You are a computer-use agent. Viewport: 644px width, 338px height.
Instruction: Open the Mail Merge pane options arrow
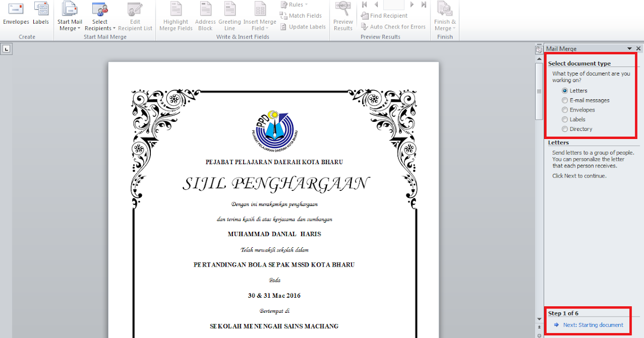[x=630, y=48]
